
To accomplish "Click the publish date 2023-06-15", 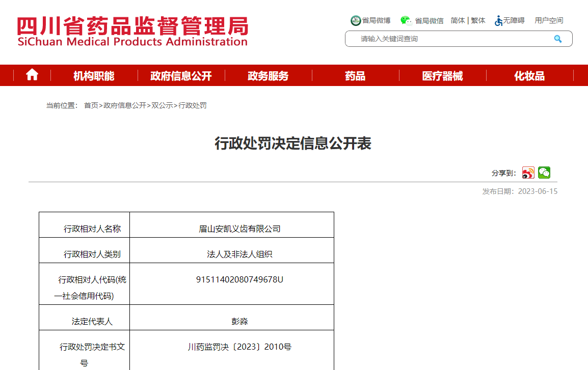I will 538,191.
